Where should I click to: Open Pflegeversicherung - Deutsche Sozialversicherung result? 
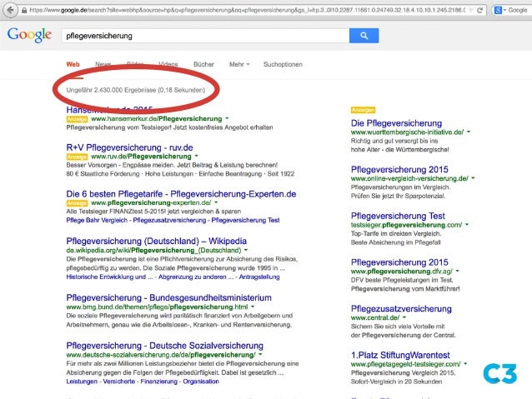click(x=165, y=346)
